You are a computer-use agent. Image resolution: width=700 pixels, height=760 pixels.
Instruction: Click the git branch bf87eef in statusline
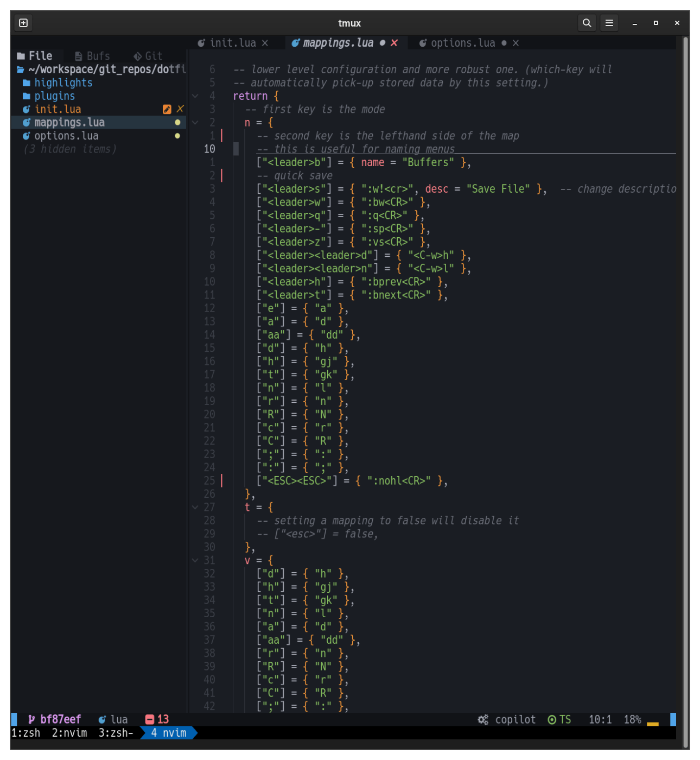(54, 719)
